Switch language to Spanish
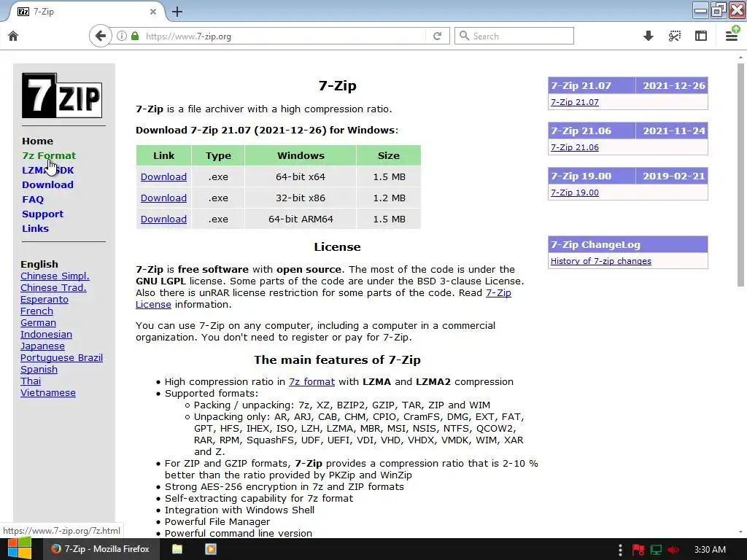Screen dimensions: 747x560 click(39, 369)
